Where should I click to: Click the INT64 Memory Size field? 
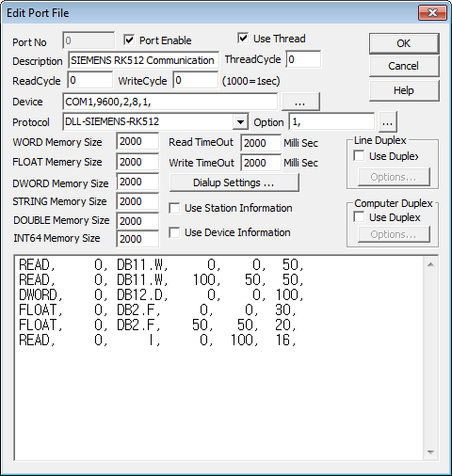click(137, 239)
